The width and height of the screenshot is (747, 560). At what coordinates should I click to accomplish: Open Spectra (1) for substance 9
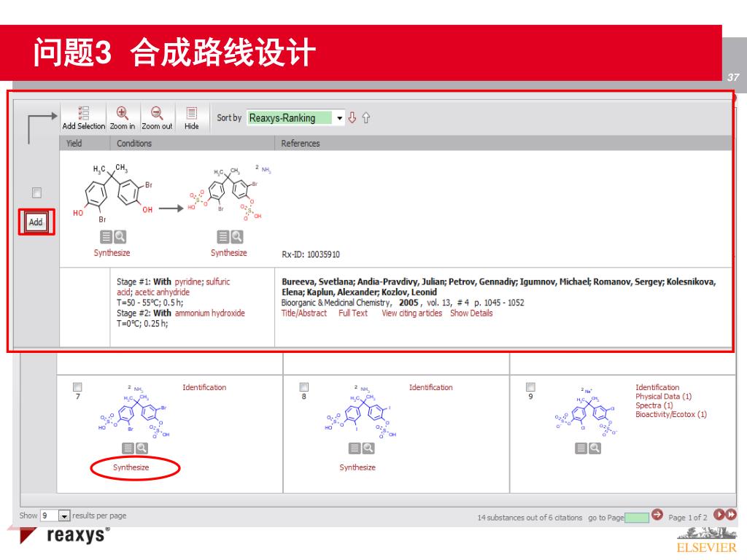[x=654, y=405]
